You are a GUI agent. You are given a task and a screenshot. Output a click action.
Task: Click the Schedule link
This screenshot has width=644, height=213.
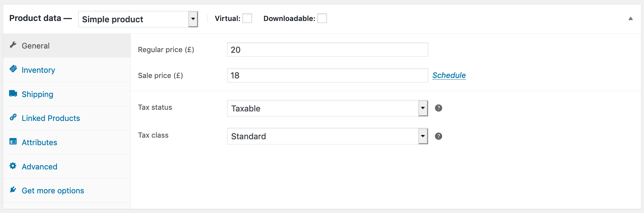[449, 75]
